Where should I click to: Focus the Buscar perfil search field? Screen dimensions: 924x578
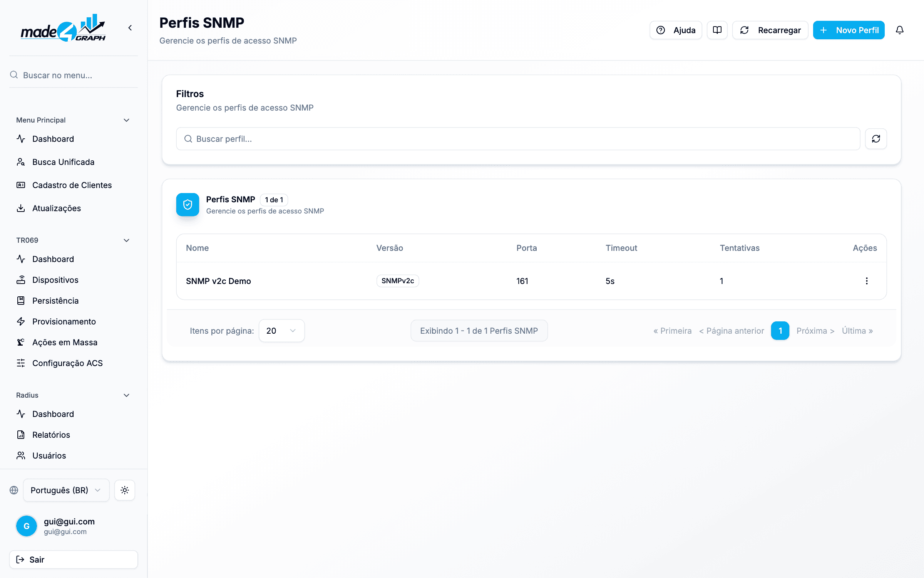coord(518,139)
